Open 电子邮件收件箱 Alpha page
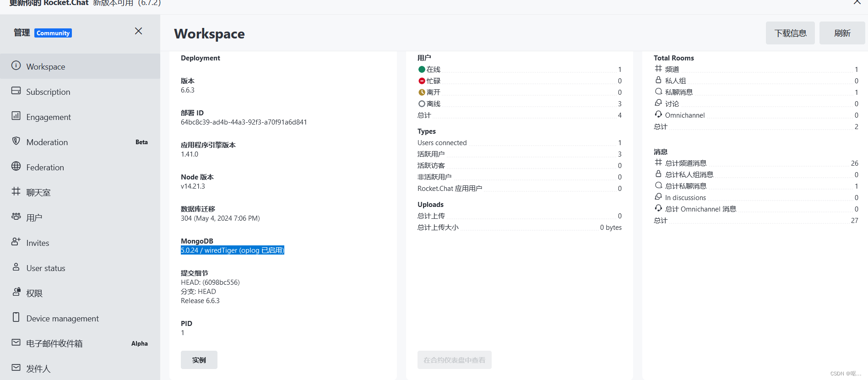Viewport: 868px width, 380px height. pyautogui.click(x=80, y=343)
